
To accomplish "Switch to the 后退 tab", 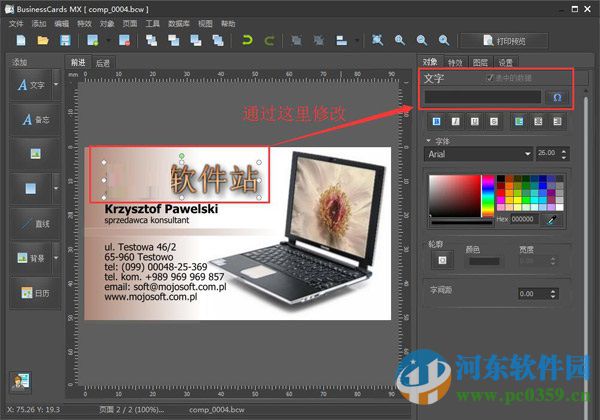I will pos(103,63).
